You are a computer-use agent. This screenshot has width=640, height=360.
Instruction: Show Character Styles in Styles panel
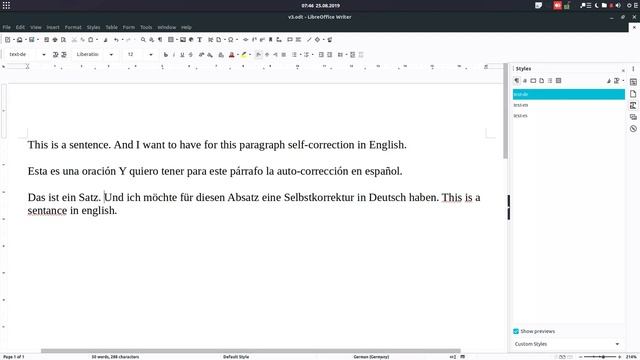(x=525, y=81)
